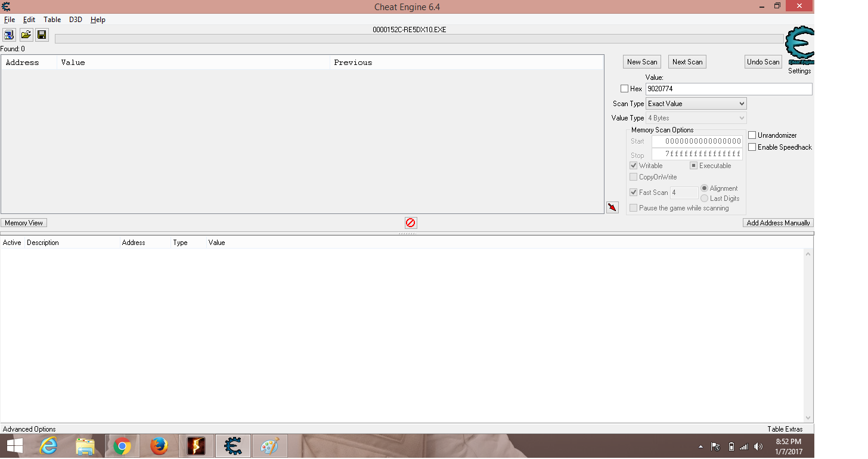Click the scan Value input field
The height and width of the screenshot is (459, 868).
[x=728, y=89]
